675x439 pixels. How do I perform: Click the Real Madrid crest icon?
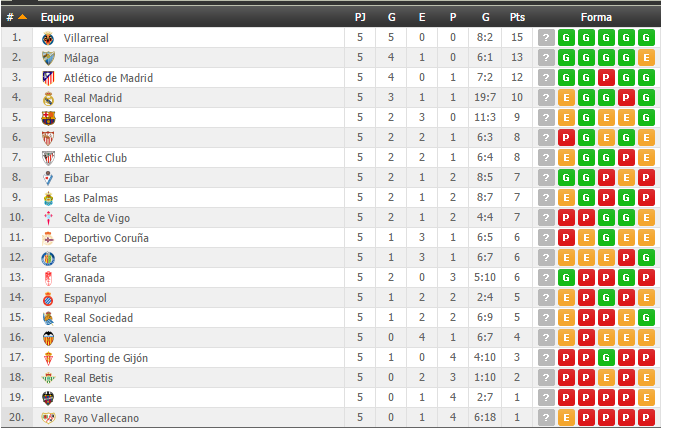48,99
